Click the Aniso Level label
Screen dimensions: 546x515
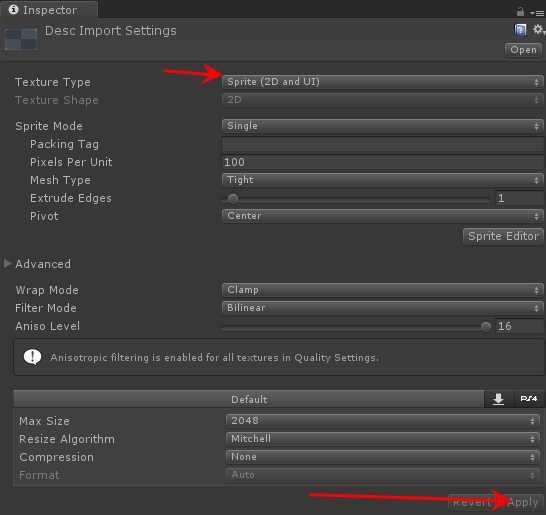tap(47, 326)
